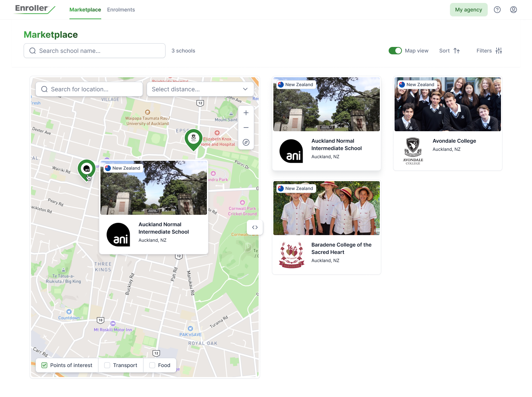This screenshot has width=532, height=397.
Task: Open Auckland Normal Intermediate title in map popup
Action: click(164, 228)
